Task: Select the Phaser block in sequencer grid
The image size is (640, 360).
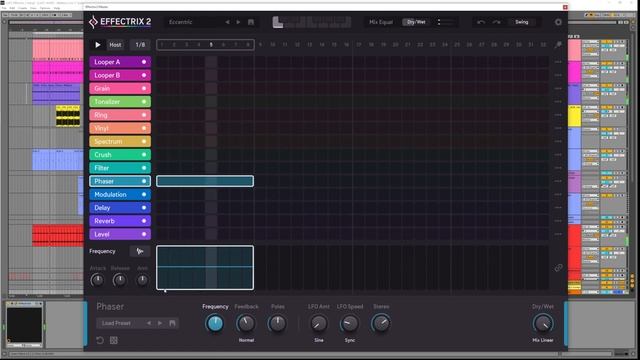Action: 205,181
